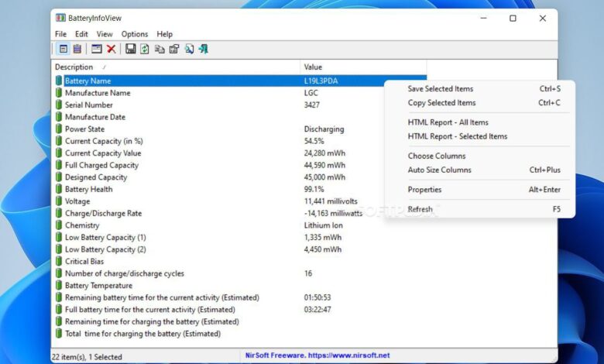604x364 pixels.
Task: Select Total time for charging the battery row
Action: click(x=239, y=334)
